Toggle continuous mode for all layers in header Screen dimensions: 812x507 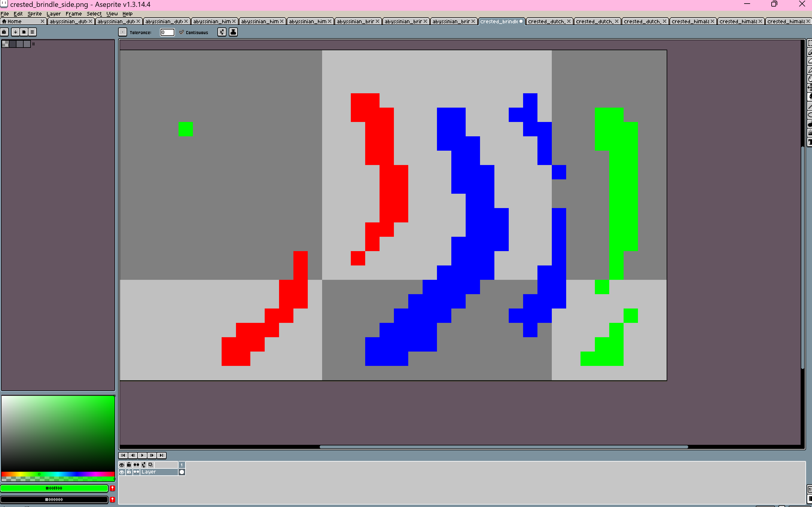coord(136,465)
